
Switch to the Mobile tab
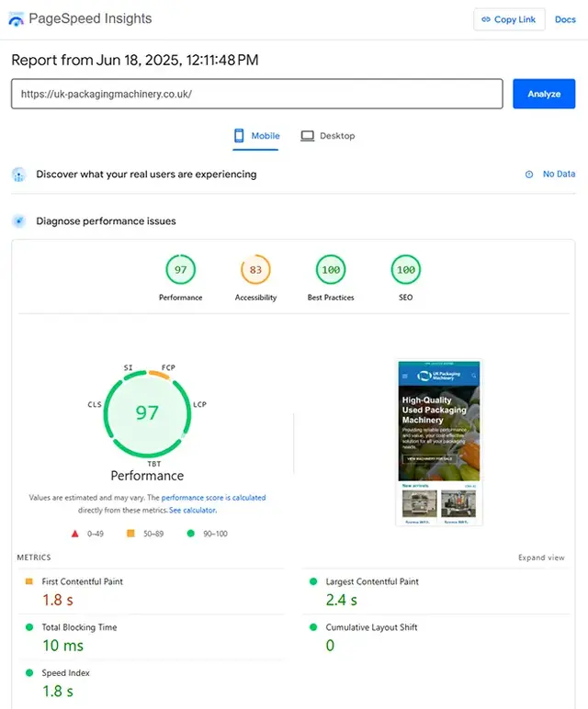click(256, 136)
